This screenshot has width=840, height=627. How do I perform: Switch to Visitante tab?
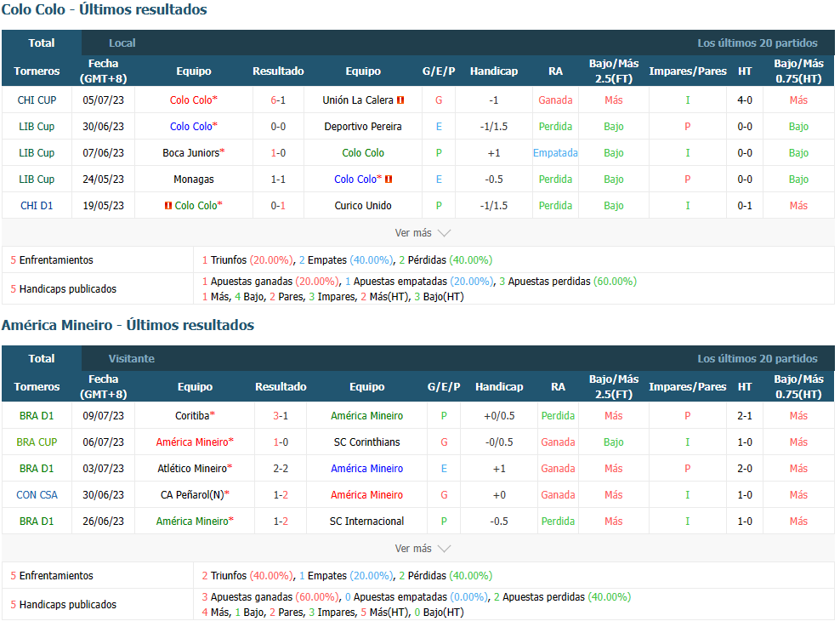click(131, 358)
